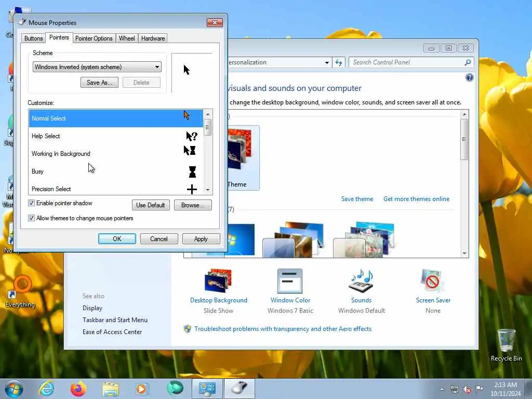Screen dimensions: 532x399
Task: Click the Save As... button
Action: [x=99, y=83]
